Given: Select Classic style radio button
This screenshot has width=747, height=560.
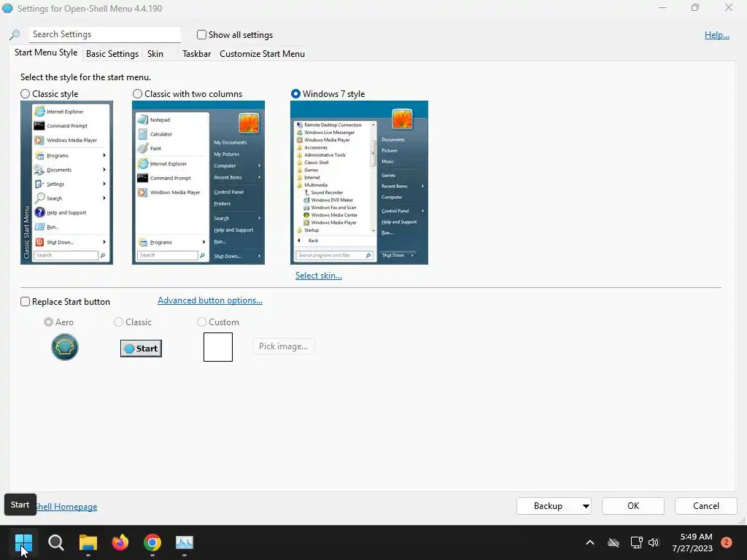Looking at the screenshot, I should pos(26,94).
